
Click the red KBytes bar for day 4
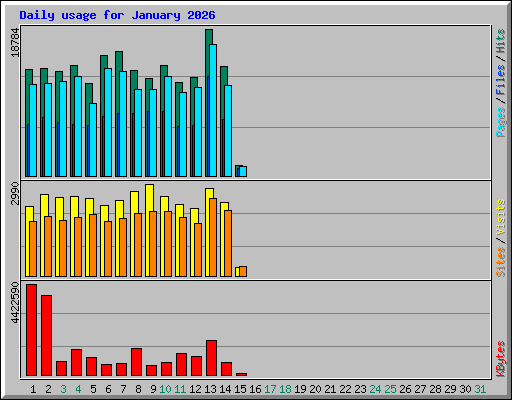click(76, 363)
